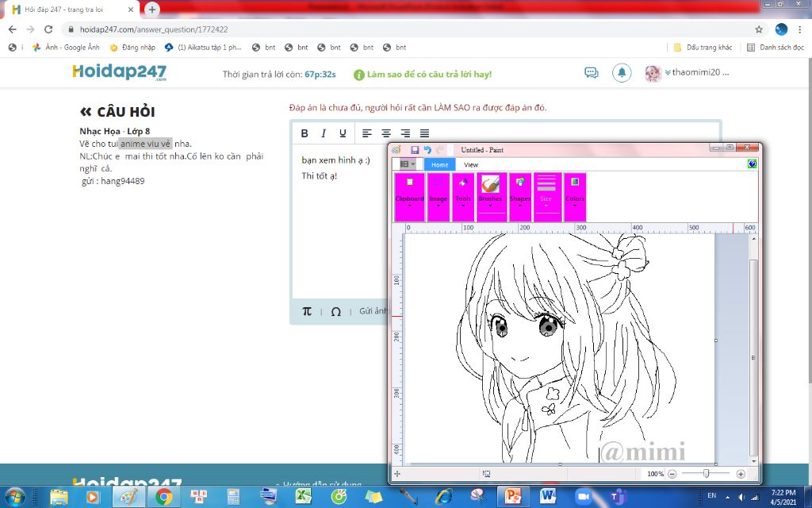Image resolution: width=812 pixels, height=508 pixels.
Task: Expand the Colors group in Paint
Action: click(x=575, y=197)
